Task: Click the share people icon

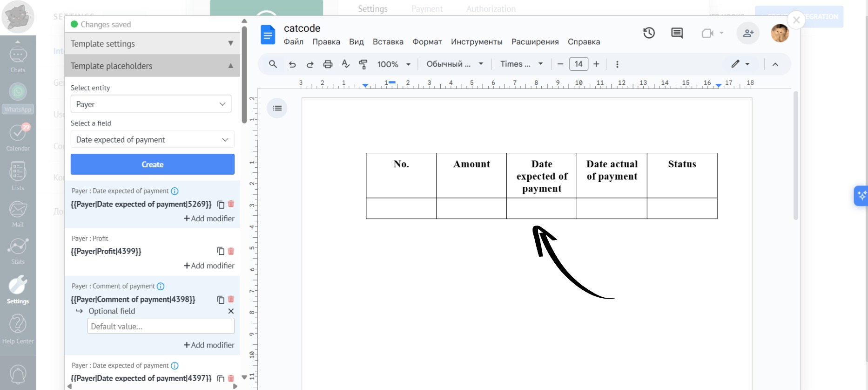Action: click(748, 33)
